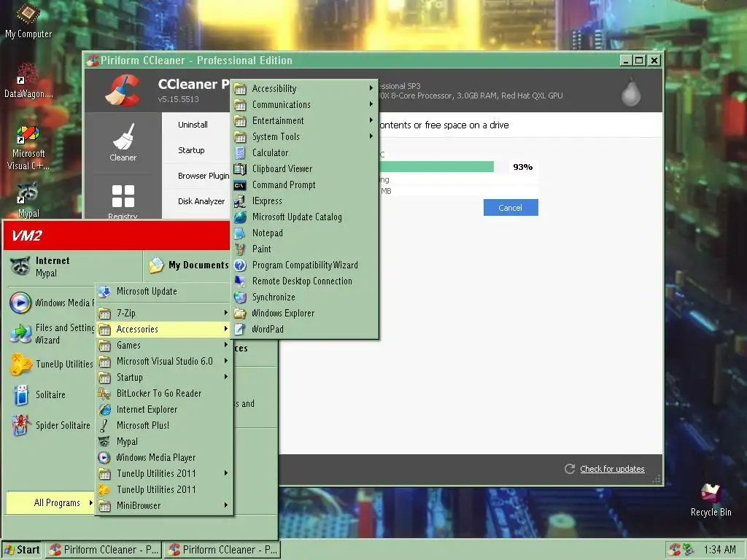Open Internet Explorer from programs list
The height and width of the screenshot is (560, 747).
pyautogui.click(x=163, y=410)
